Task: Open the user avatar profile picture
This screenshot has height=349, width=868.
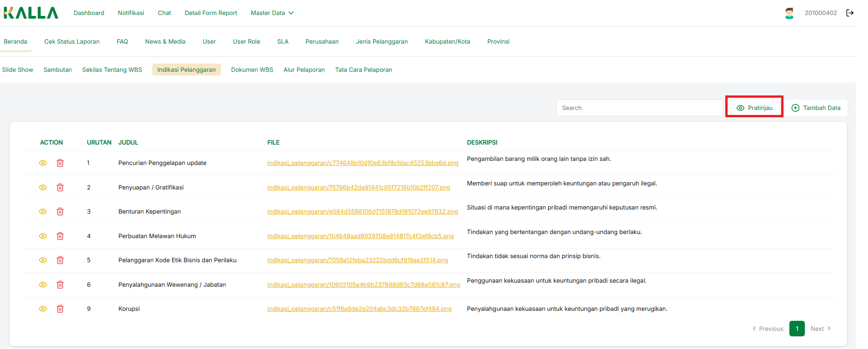Action: 789,13
